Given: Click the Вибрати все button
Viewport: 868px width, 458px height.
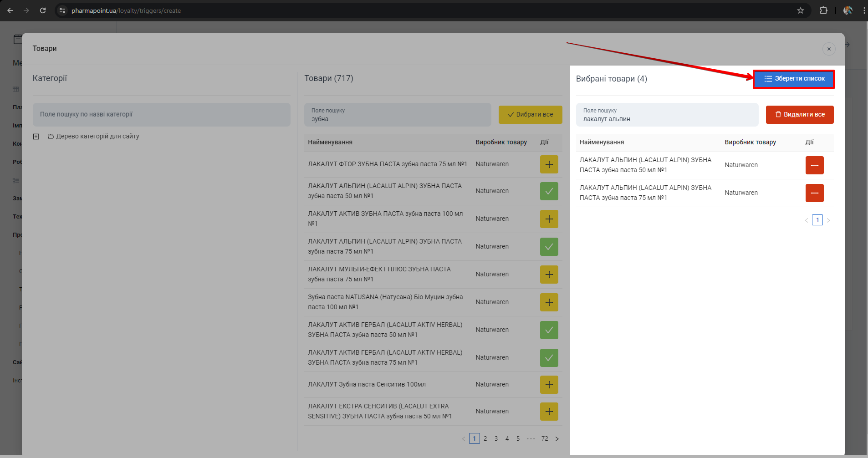Looking at the screenshot, I should click(x=530, y=115).
